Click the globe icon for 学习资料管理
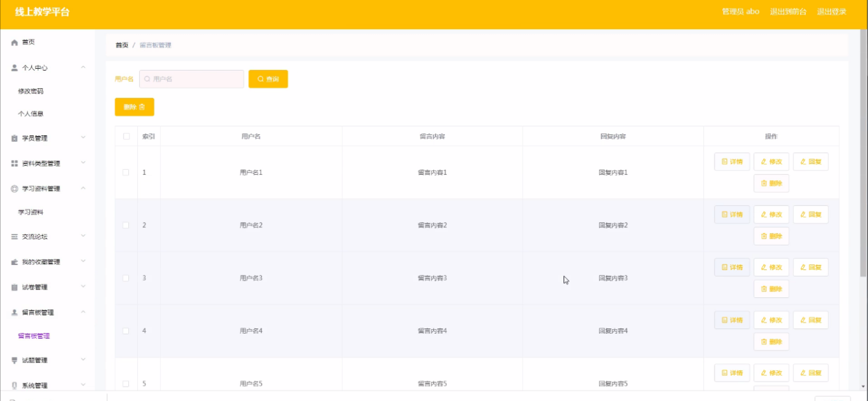This screenshot has height=401, width=868. [x=14, y=189]
